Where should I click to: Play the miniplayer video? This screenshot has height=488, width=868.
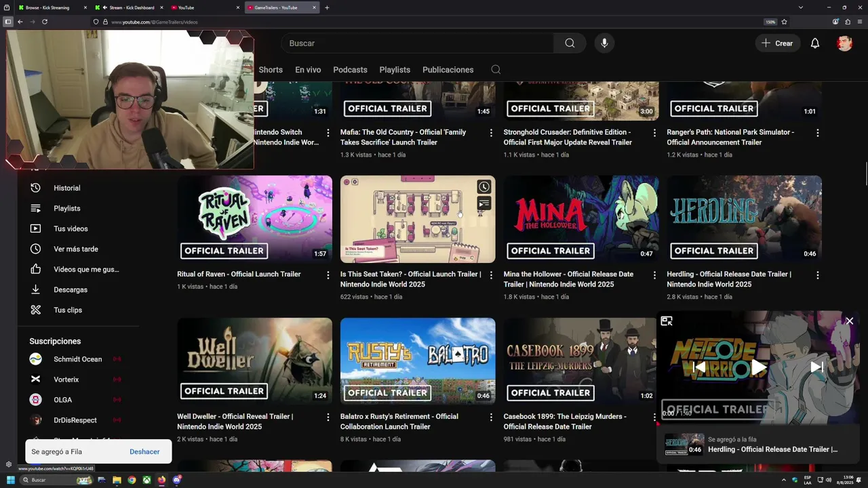click(758, 367)
